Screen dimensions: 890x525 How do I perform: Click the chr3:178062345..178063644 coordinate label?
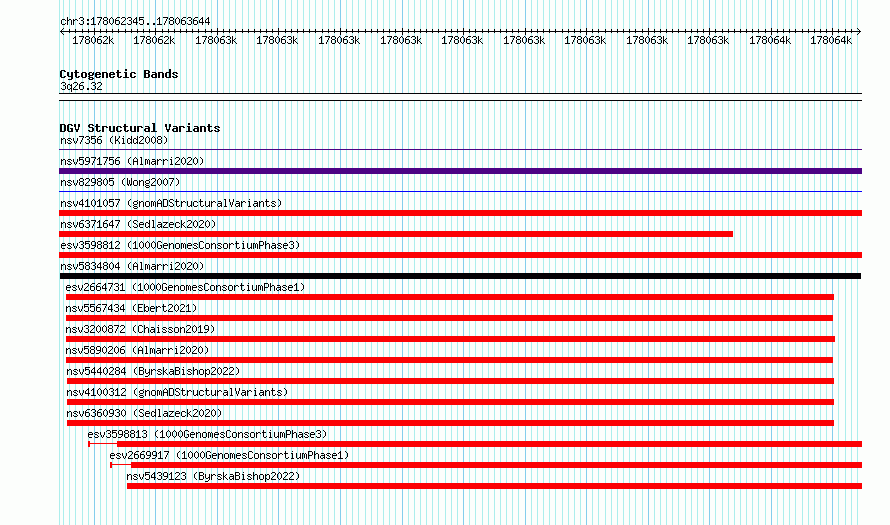pyautogui.click(x=135, y=21)
